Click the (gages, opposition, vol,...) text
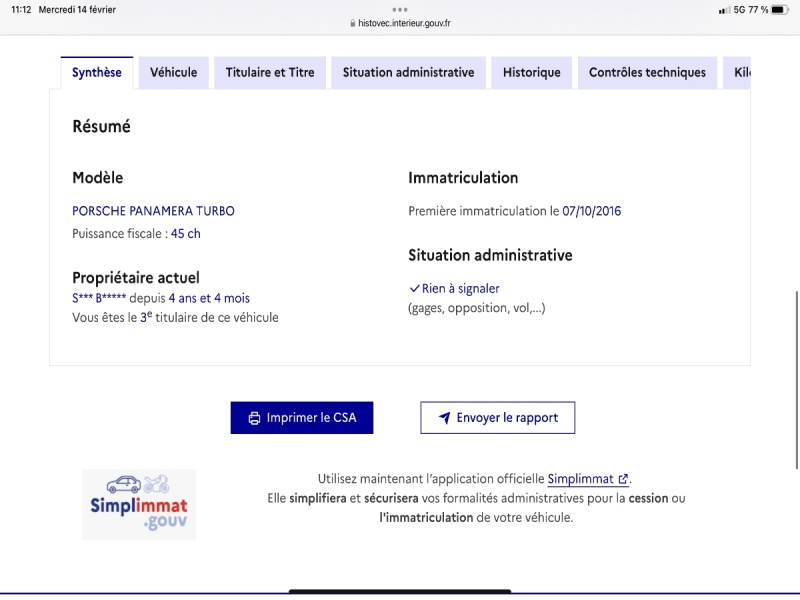This screenshot has width=800, height=600. [477, 308]
